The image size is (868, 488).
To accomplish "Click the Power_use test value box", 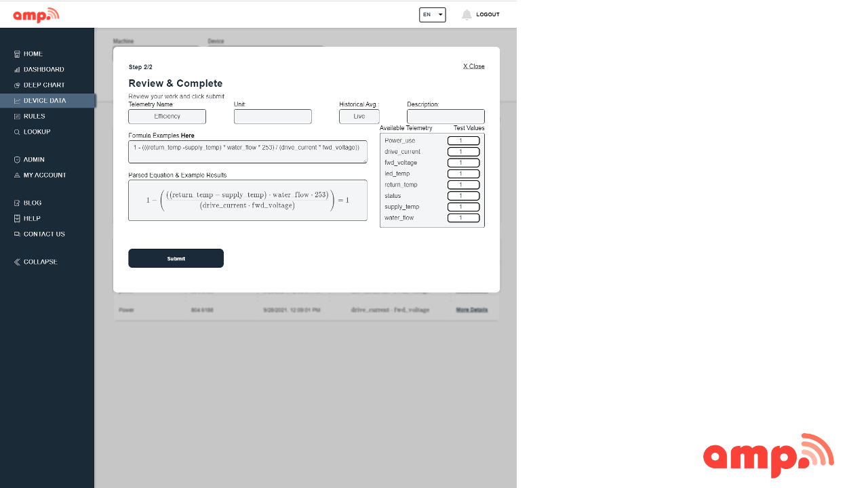I will coord(464,141).
